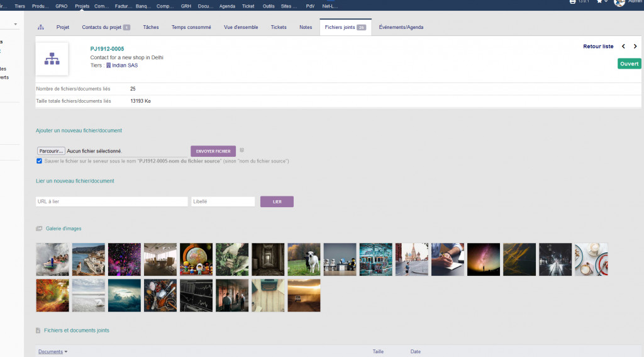Click the Envoyer fichier button
Image resolution: width=644 pixels, height=357 pixels.
tap(213, 151)
